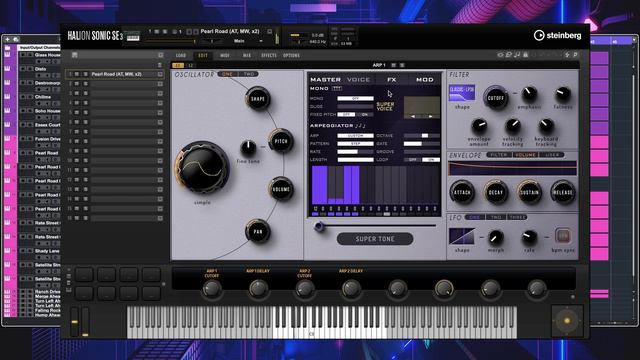Select the L2 layer button
The height and width of the screenshot is (360, 640).
[190, 65]
